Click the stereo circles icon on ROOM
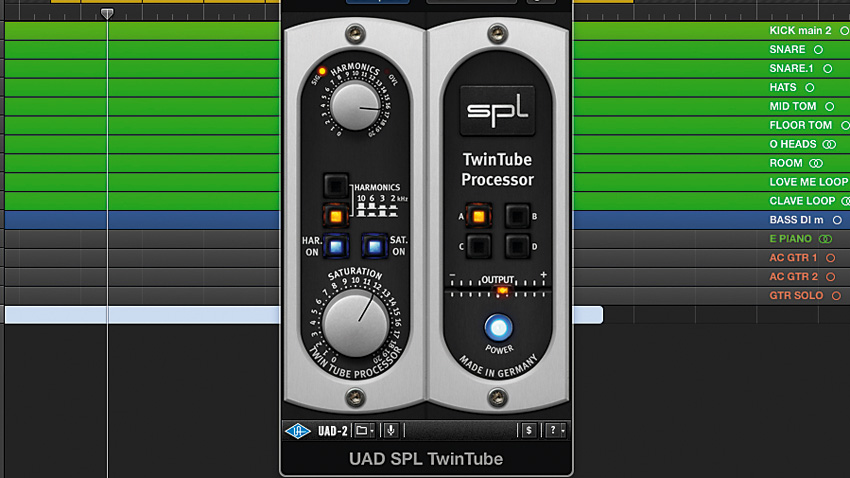Image resolution: width=850 pixels, height=478 pixels. [x=816, y=164]
